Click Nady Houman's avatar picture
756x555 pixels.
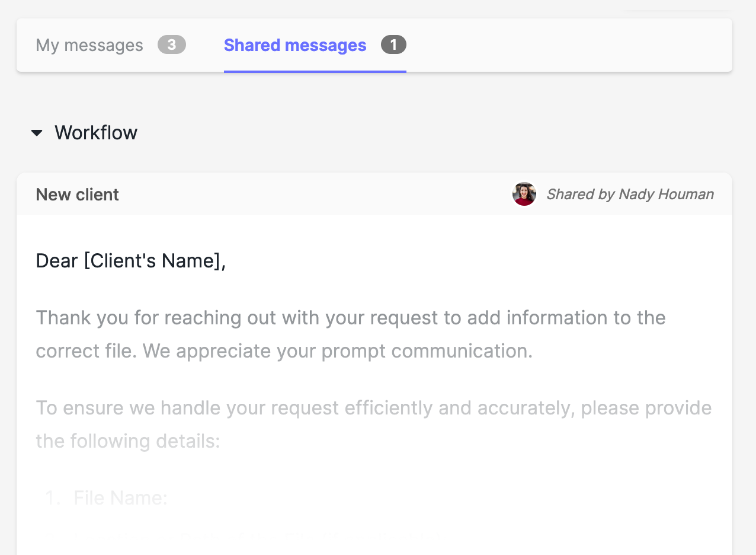pyautogui.click(x=524, y=194)
